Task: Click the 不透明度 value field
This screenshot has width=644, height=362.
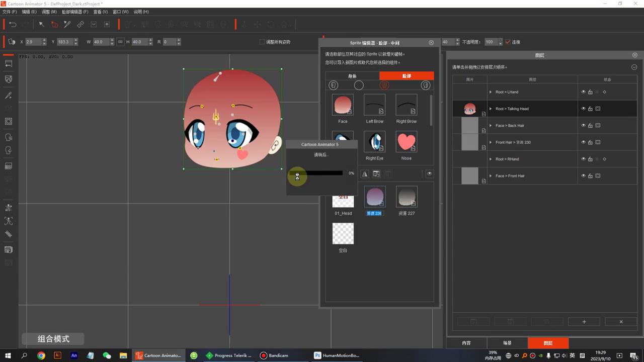Action: click(490, 42)
